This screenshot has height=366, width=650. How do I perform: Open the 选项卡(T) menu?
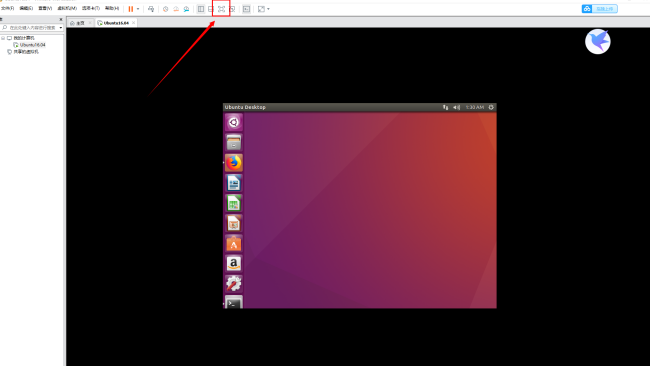(91, 8)
